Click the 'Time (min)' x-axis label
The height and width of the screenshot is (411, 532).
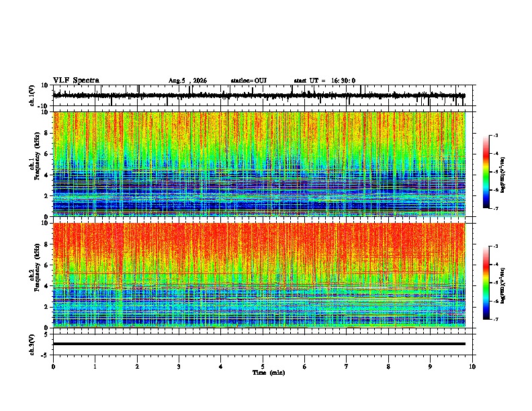point(269,373)
